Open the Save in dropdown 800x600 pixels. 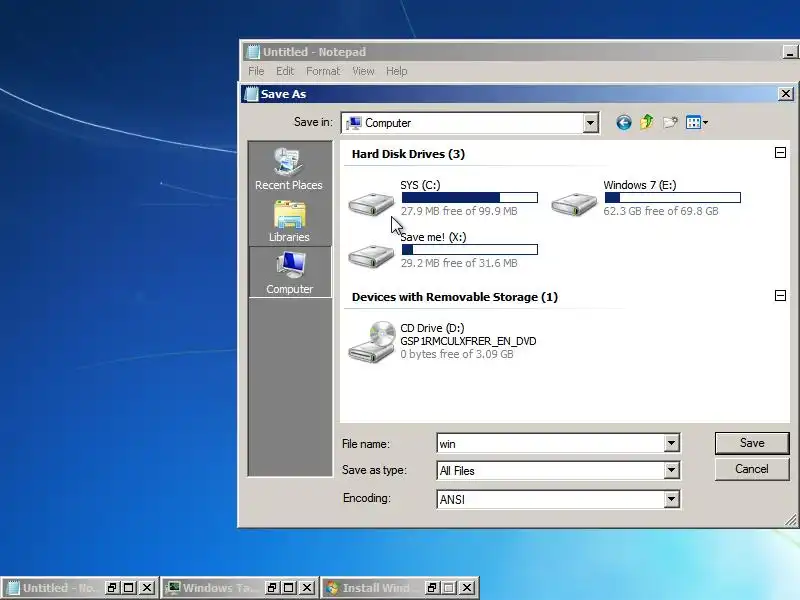(x=590, y=123)
